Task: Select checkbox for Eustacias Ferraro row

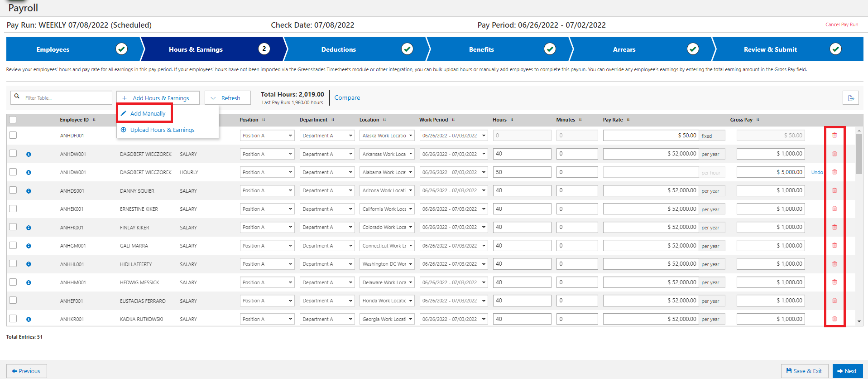Action: tap(13, 300)
